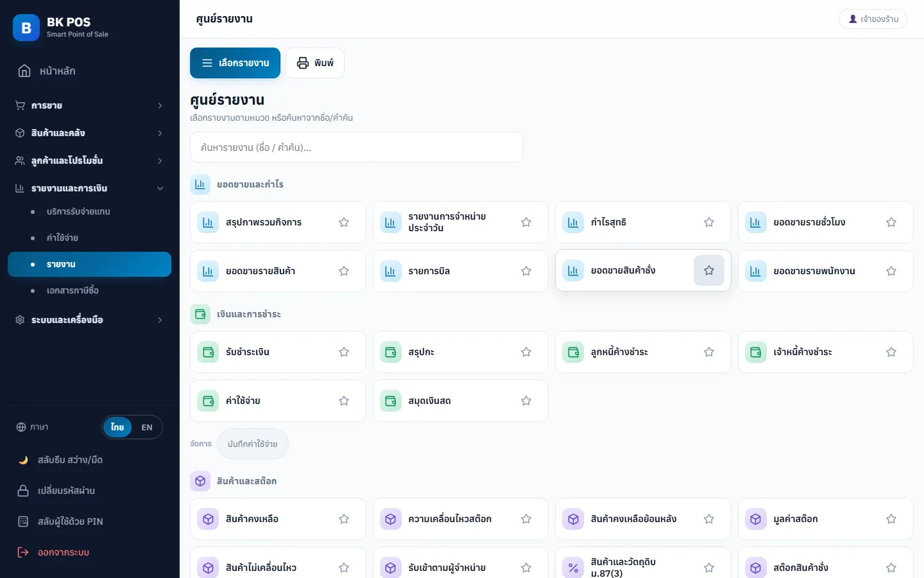Click the logout icon beside ออกจากระบบ

pos(23,552)
